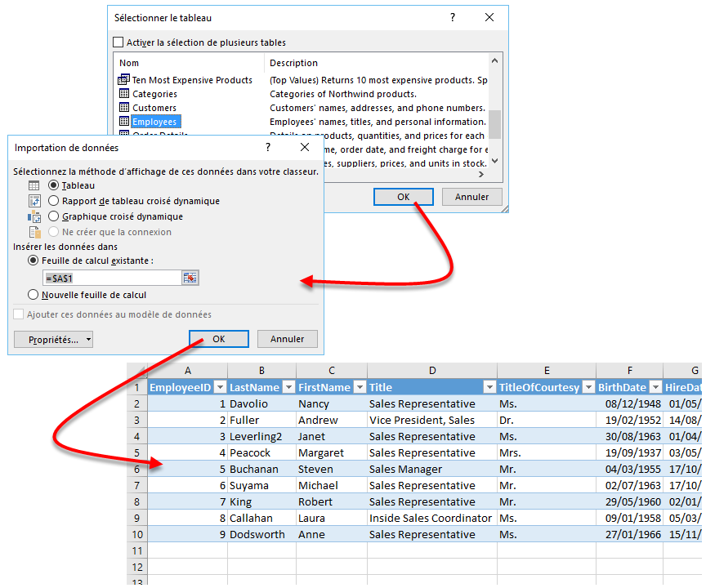Click the help question mark in Sélectionner le tableau

tap(453, 18)
